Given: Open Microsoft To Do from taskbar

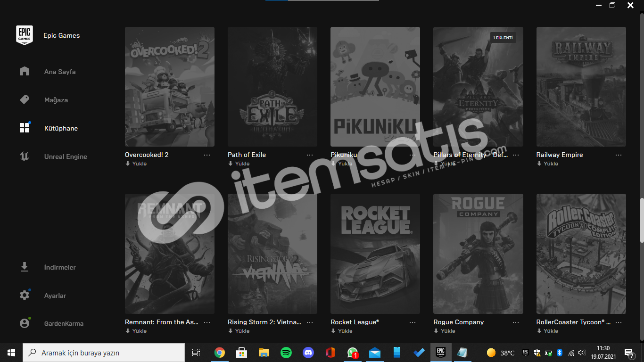Looking at the screenshot, I should 419,353.
